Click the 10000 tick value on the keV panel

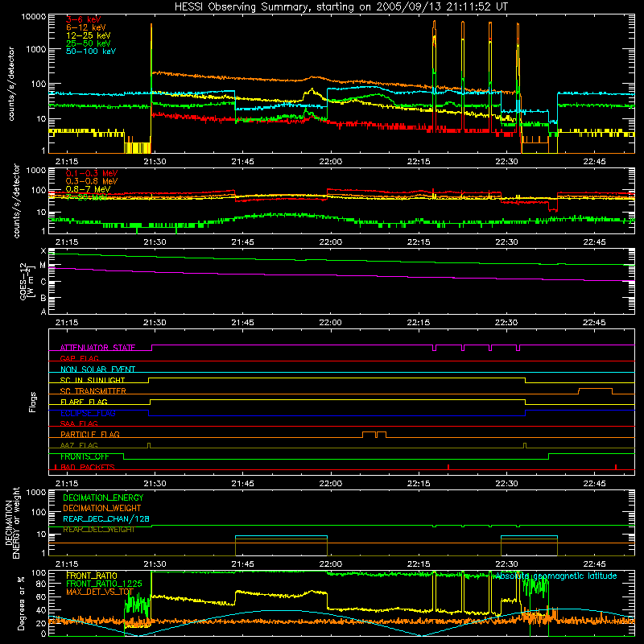point(34,17)
